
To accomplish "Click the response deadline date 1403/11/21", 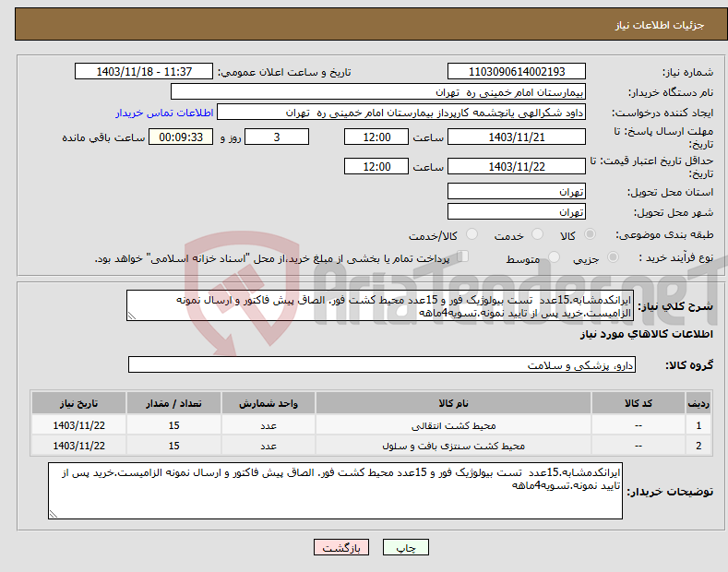I will click(517, 137).
